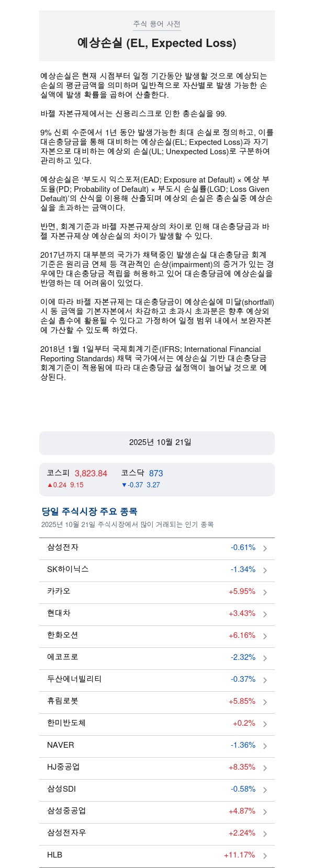The width and height of the screenshot is (314, 868).
Task: Open the 주식 용어 사전 link
Action: [156, 24]
